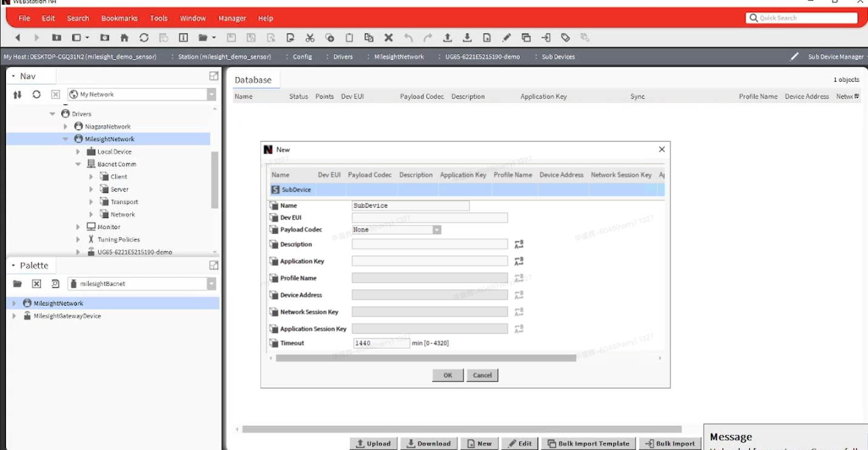Click the upward-arrow upload icon in top toolbar
The height and width of the screenshot is (450, 868).
pos(447,38)
